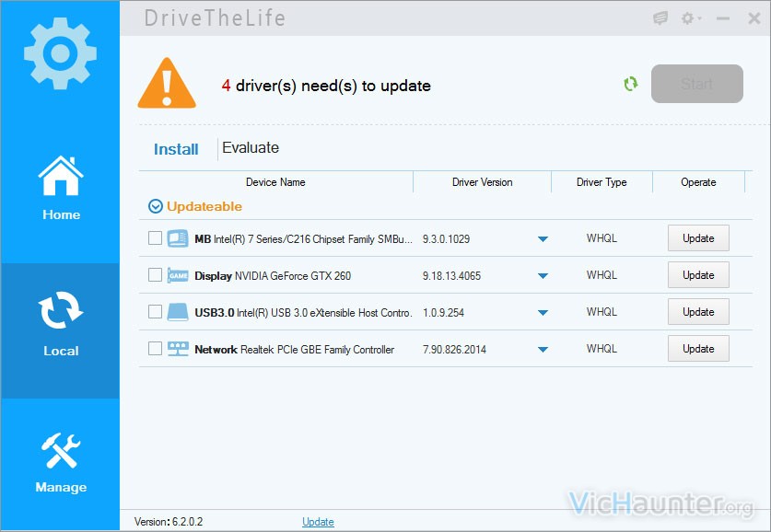771x532 pixels.
Task: Check the Network Realtek PCIe GBE checkbox
Action: click(x=155, y=348)
